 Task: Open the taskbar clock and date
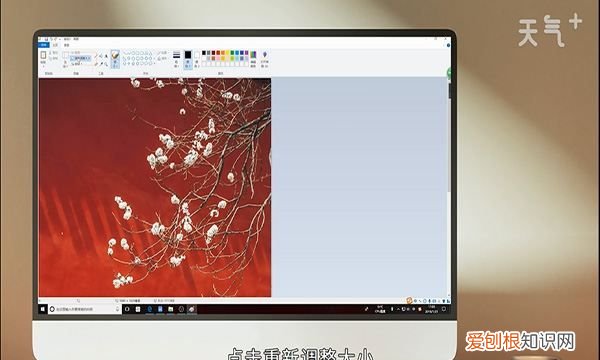coord(432,309)
